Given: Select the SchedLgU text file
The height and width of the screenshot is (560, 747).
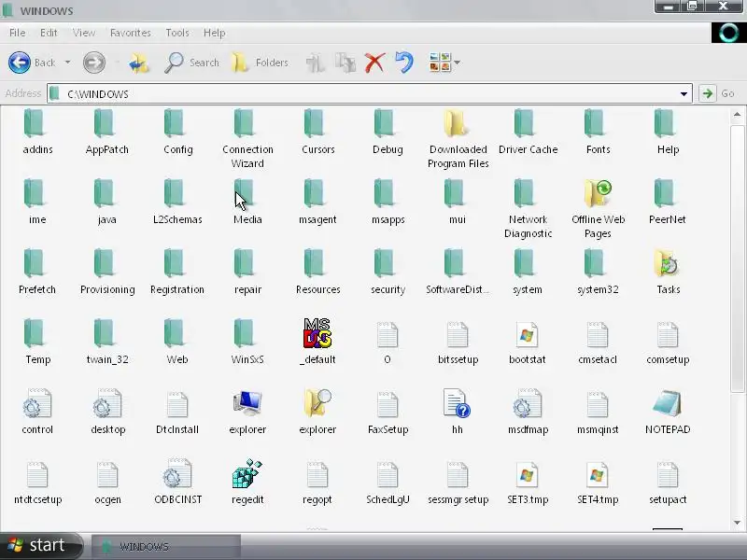Looking at the screenshot, I should pos(388,475).
